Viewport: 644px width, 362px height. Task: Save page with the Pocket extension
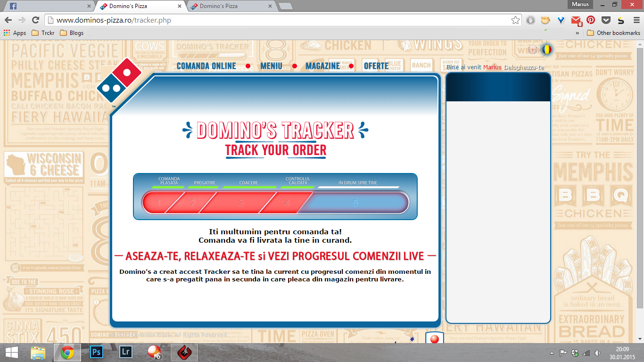tap(606, 20)
